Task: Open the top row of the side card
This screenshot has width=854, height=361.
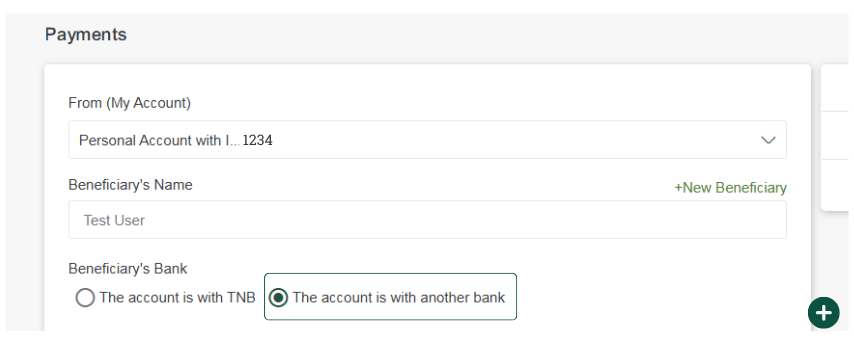Action: (835, 88)
